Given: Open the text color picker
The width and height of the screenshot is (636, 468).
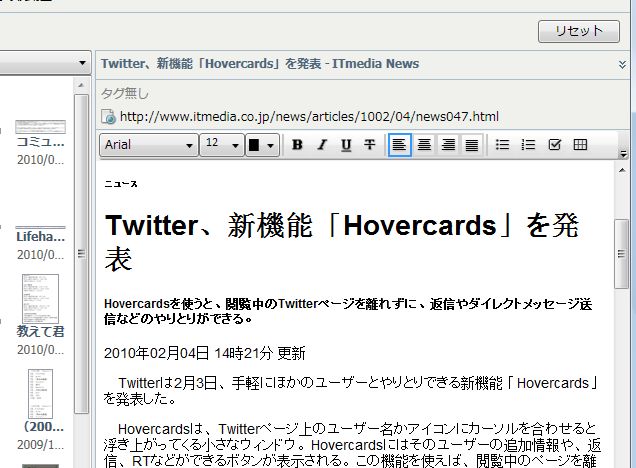Looking at the screenshot, I should (x=262, y=145).
